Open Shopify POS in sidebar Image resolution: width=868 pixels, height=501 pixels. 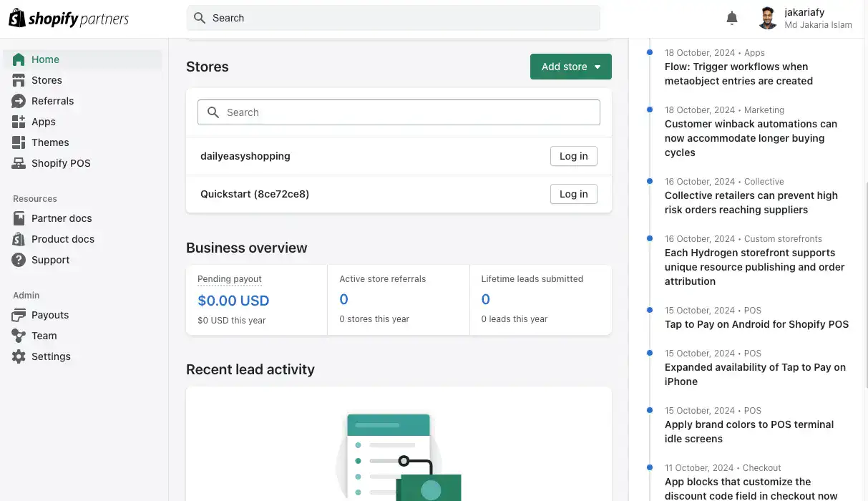pos(82,163)
